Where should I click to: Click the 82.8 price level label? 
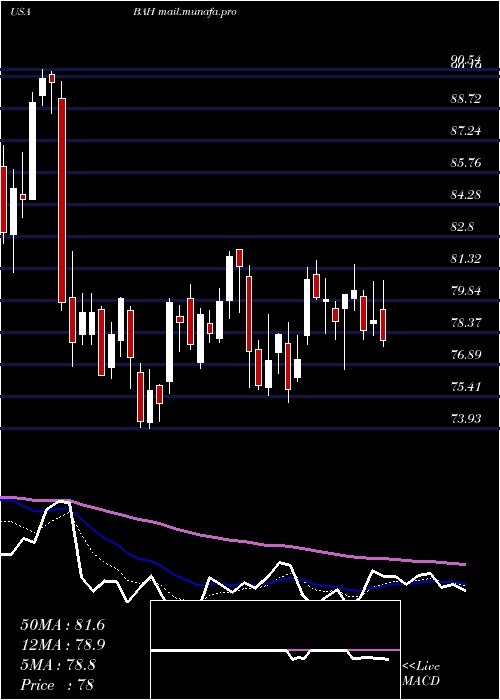462,227
